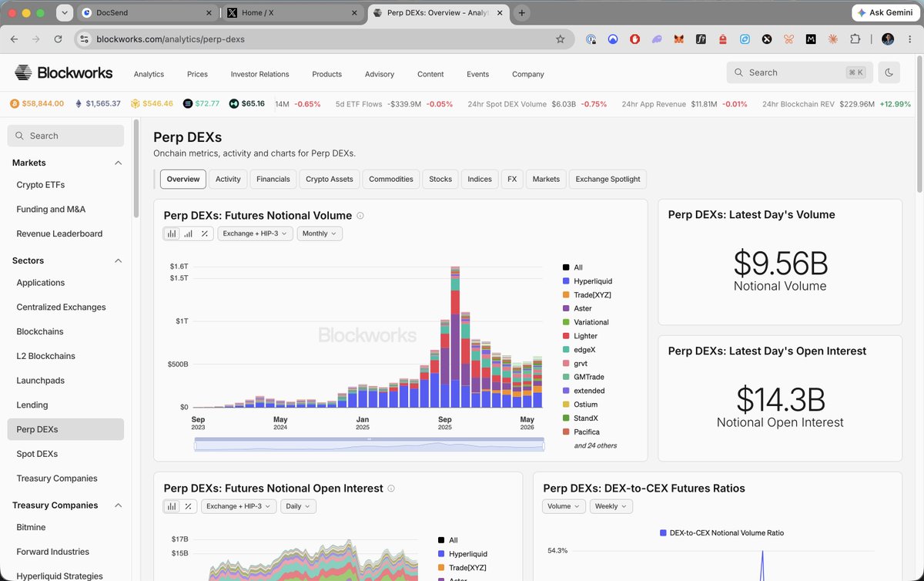Click the 'f?' font identifier extension
The width and height of the screenshot is (924, 581).
(701, 39)
